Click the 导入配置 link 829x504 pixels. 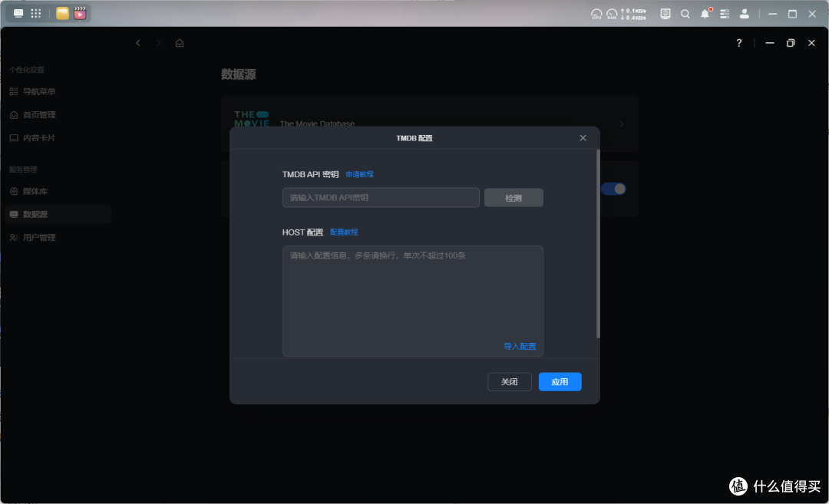point(520,347)
